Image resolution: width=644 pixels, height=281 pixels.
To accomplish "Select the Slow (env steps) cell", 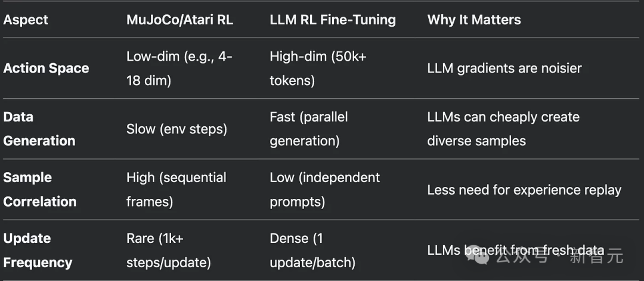I will click(x=177, y=129).
